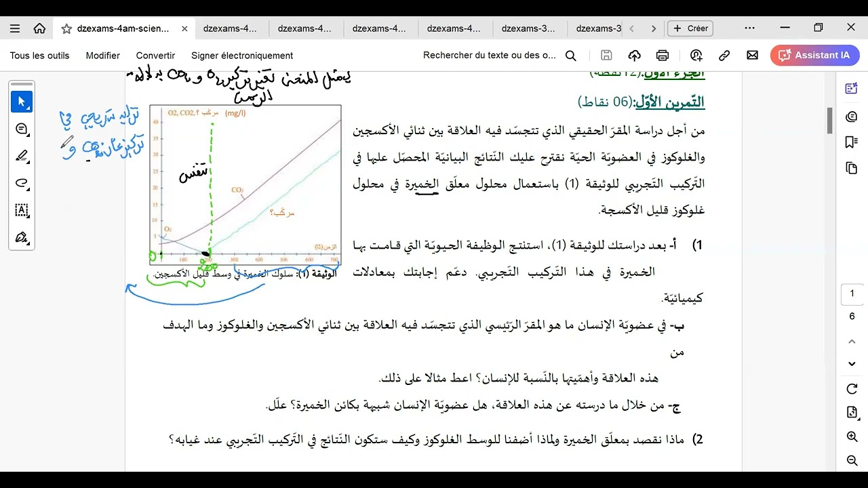The width and height of the screenshot is (868, 488).
Task: Send the file by email icon
Action: (752, 56)
